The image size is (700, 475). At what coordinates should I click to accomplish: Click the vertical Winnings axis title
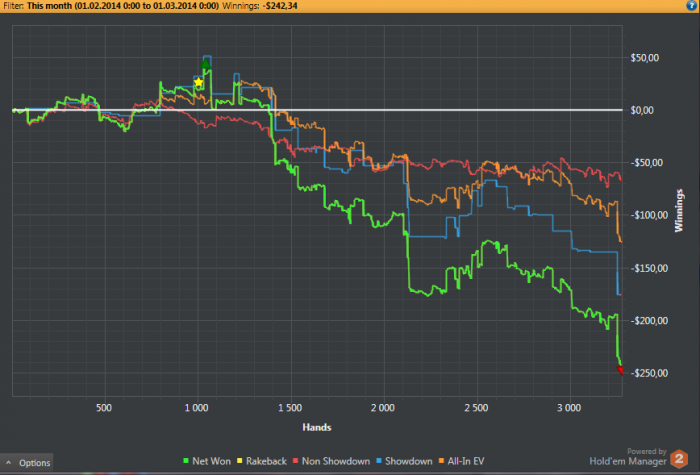click(x=679, y=210)
